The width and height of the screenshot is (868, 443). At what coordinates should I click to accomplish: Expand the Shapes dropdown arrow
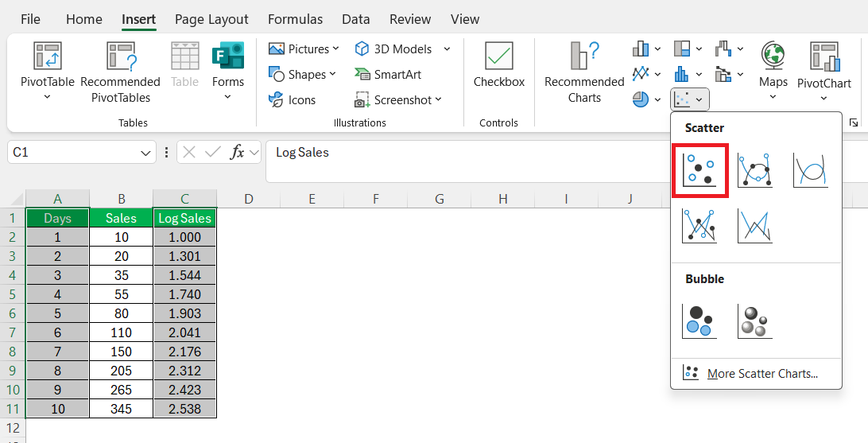click(x=332, y=74)
